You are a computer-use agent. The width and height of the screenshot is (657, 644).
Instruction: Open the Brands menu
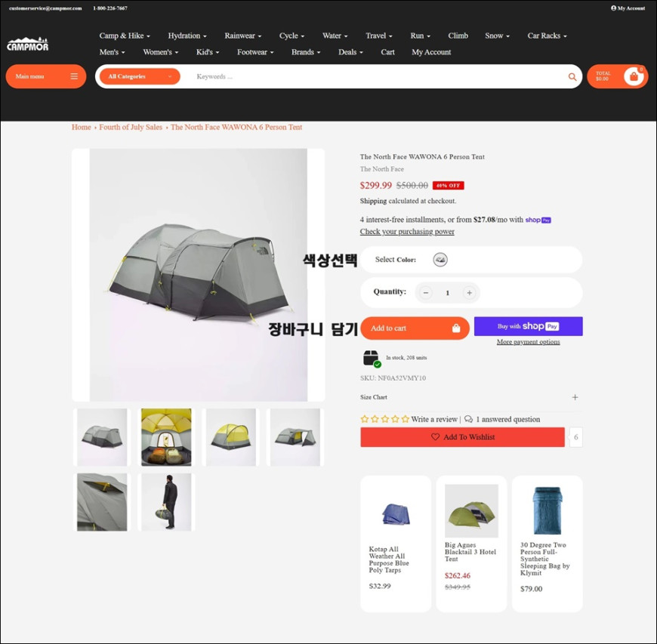(306, 52)
